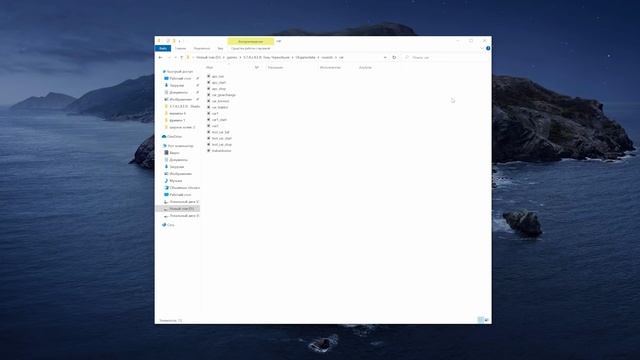
Task: Select the car1 audio file
Action: coord(215,113)
